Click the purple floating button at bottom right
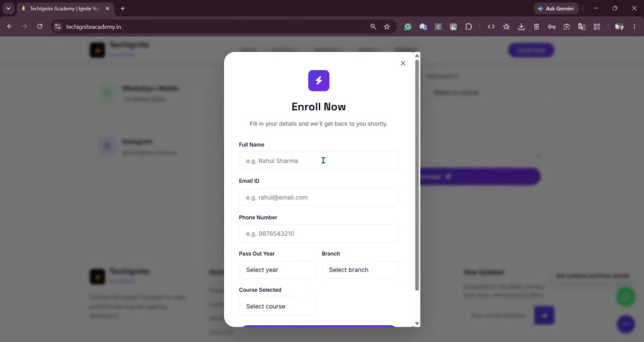Viewport: 644px width, 342px height. (x=626, y=325)
